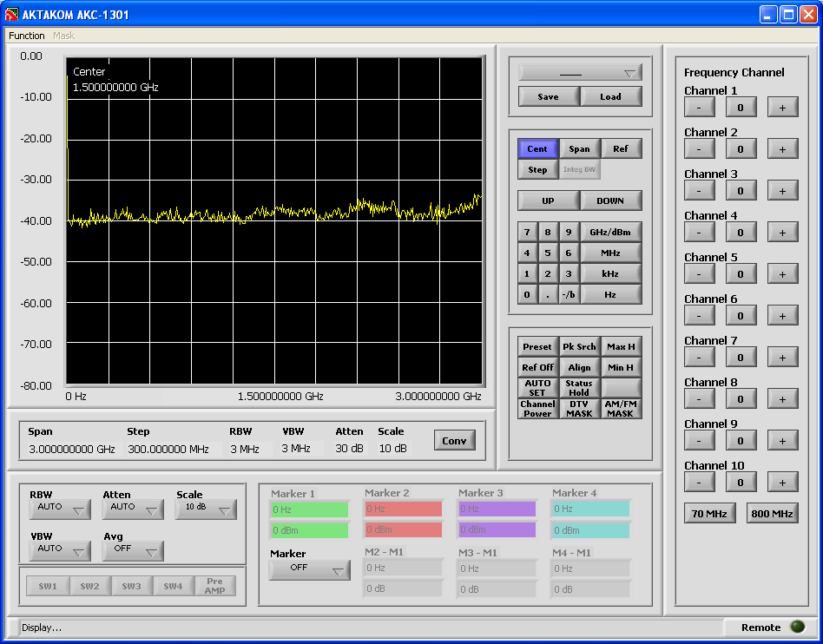Click the Align button
Viewport: 823px width, 644px height.
(579, 367)
